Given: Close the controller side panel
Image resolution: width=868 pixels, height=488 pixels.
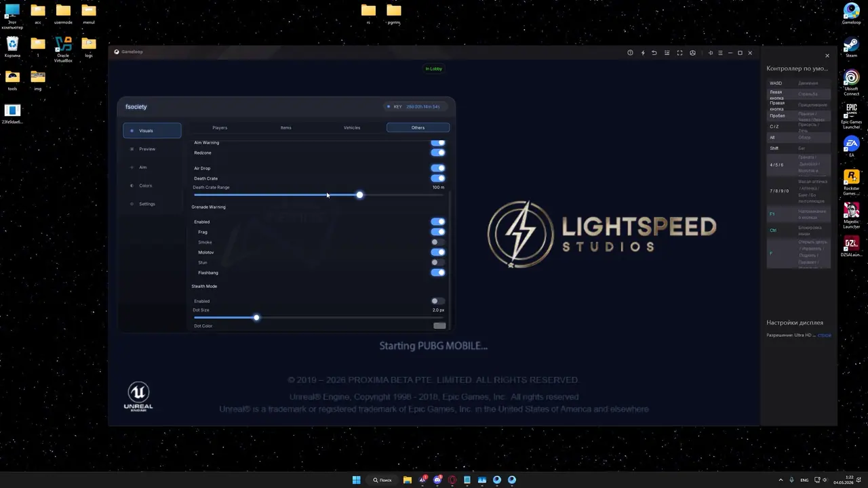Looking at the screenshot, I should (x=827, y=56).
